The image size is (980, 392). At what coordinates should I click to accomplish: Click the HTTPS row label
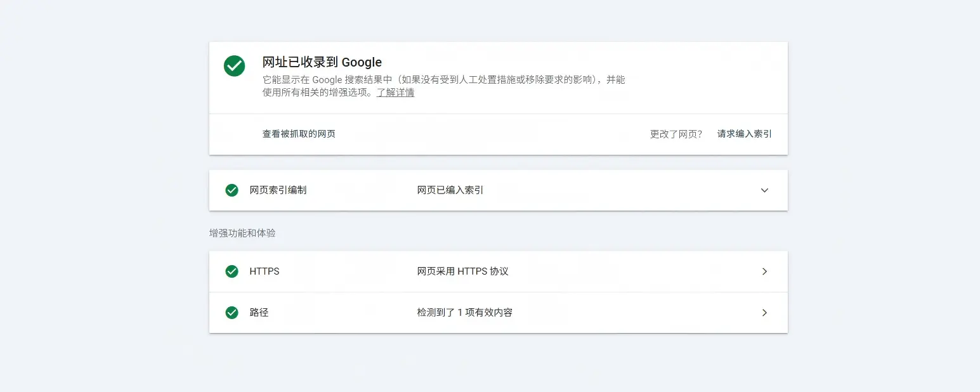pos(265,271)
